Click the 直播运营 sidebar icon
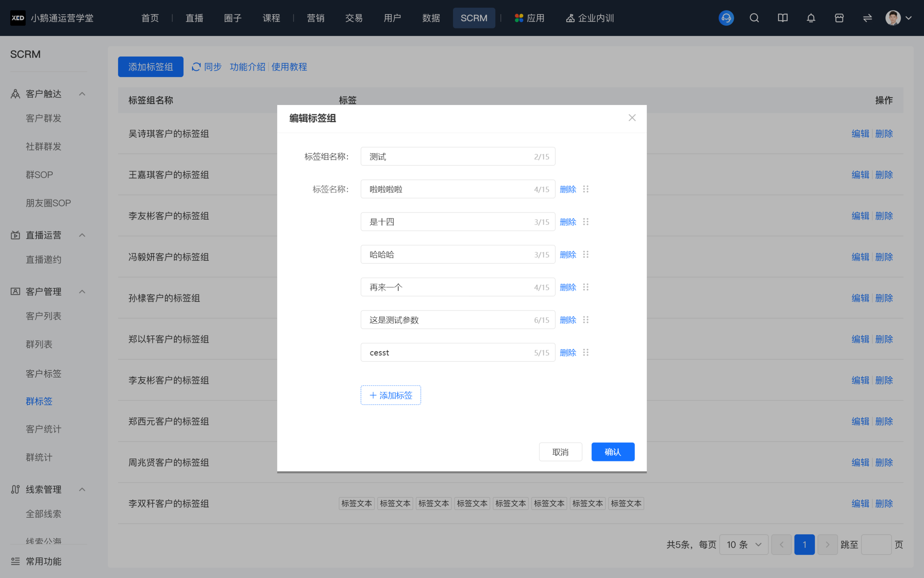 point(15,235)
